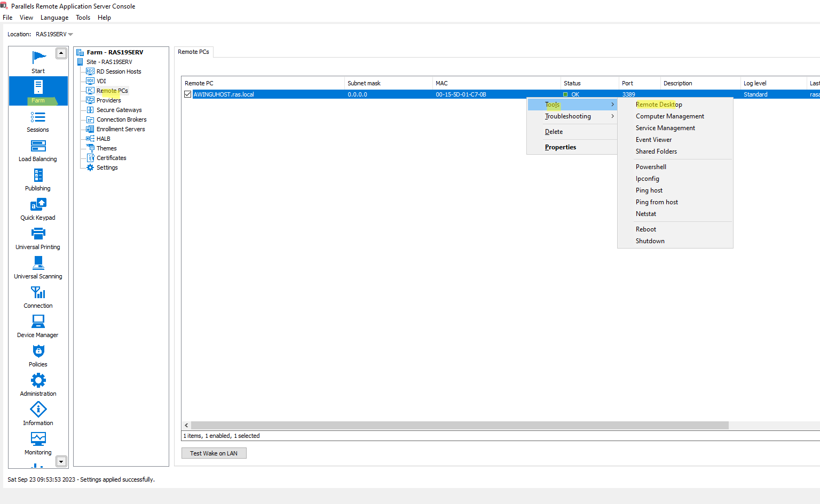Image resolution: width=820 pixels, height=504 pixels.
Task: Open Universal Printing category icon
Action: tap(38, 234)
